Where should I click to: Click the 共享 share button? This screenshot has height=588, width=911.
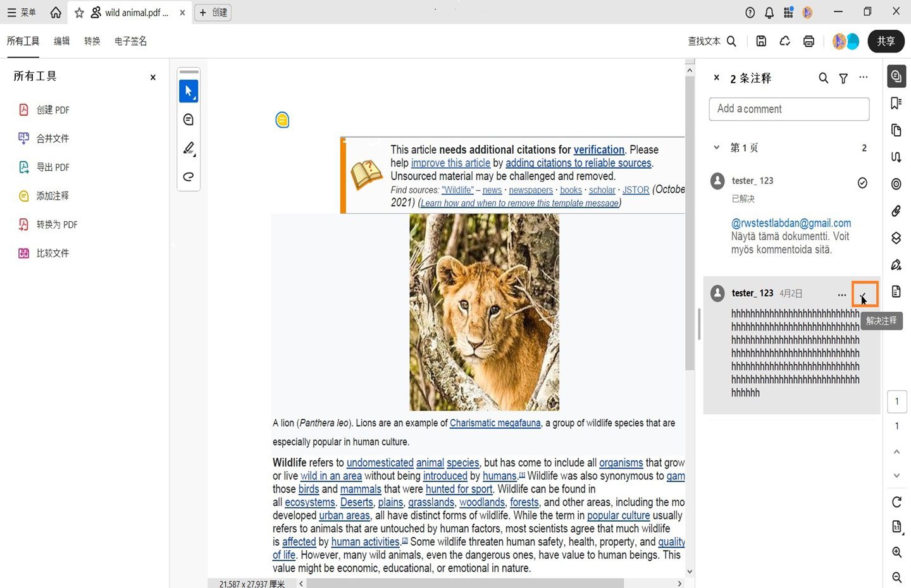tap(886, 41)
